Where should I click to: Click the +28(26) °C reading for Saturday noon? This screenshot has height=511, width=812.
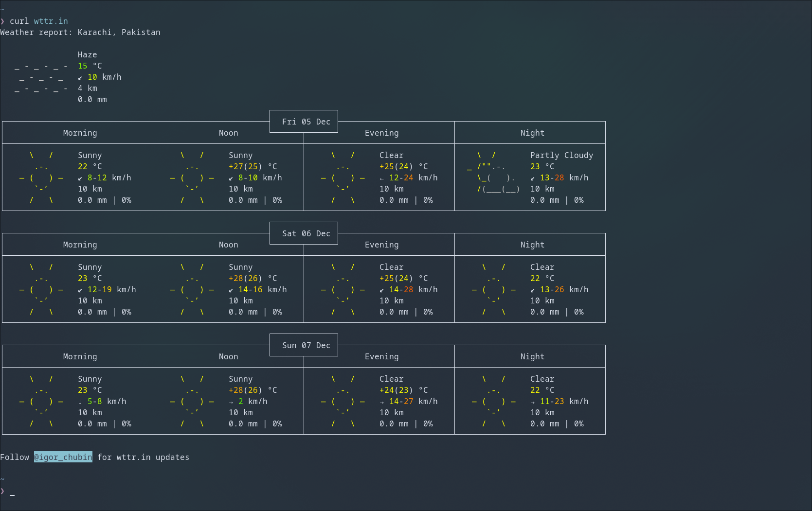(245, 278)
